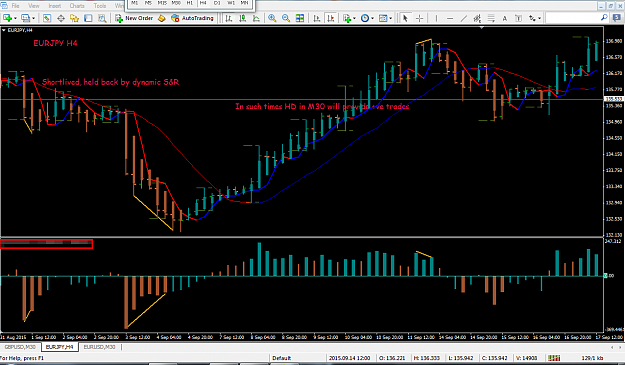Expand the indicators dropdown arrow
This screenshot has width=625, height=365.
pyautogui.click(x=354, y=18)
